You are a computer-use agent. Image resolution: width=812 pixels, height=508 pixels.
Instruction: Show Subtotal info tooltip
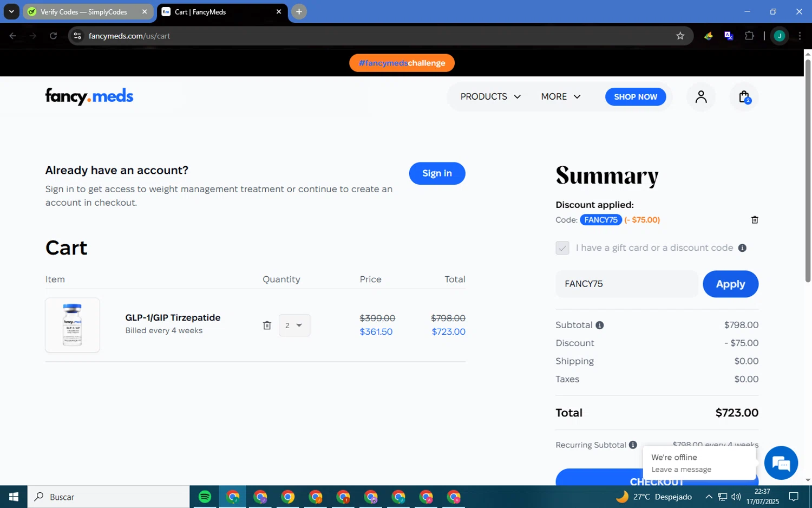point(600,325)
